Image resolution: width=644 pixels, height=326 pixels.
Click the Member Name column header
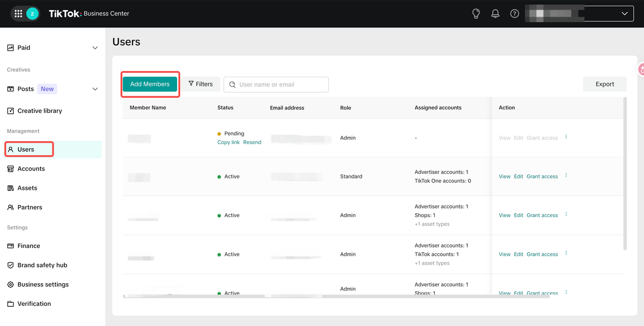[148, 108]
